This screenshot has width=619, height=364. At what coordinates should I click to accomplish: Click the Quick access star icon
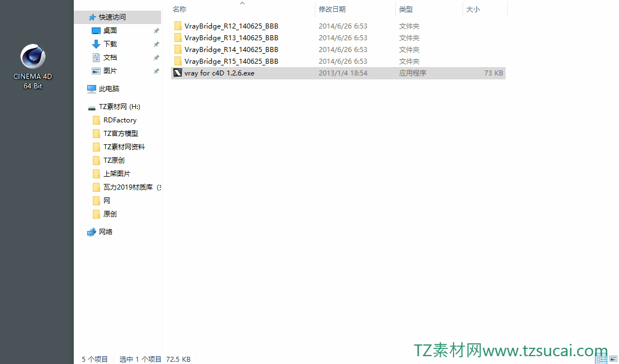92,17
